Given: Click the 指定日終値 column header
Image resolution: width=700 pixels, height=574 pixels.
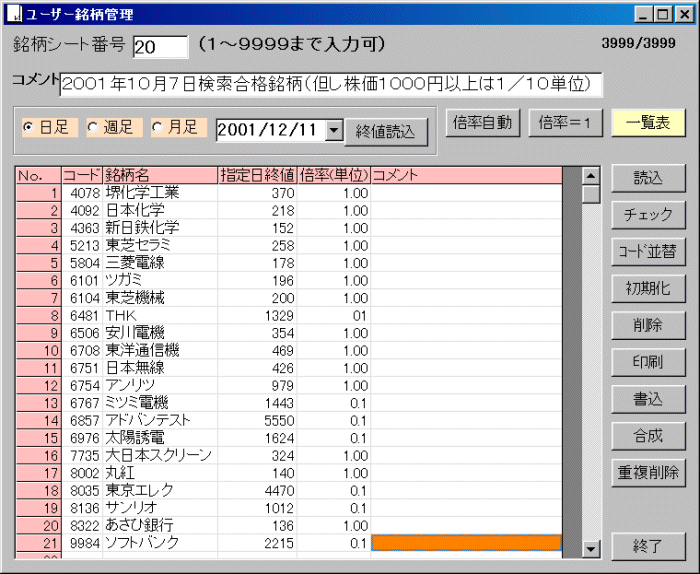Looking at the screenshot, I should coord(258,175).
